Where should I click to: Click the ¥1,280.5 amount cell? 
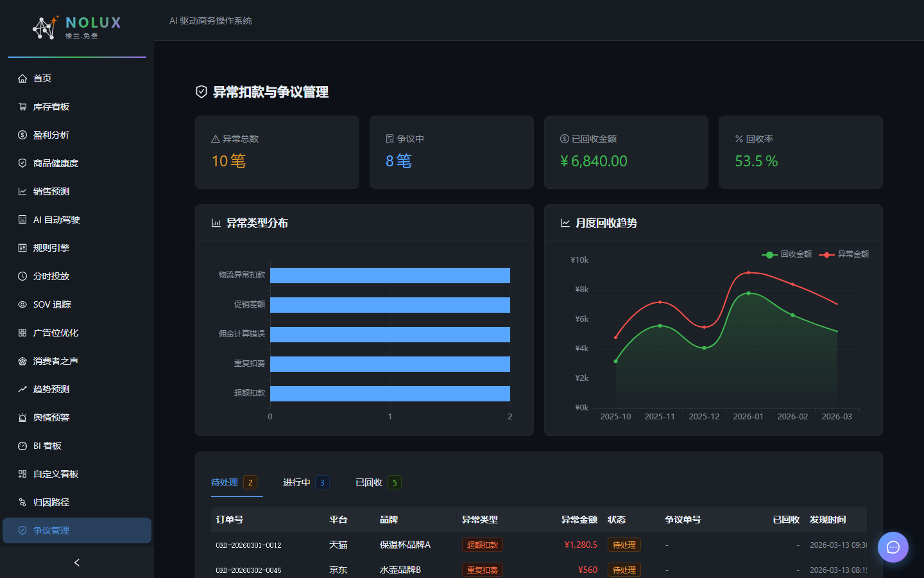point(581,545)
